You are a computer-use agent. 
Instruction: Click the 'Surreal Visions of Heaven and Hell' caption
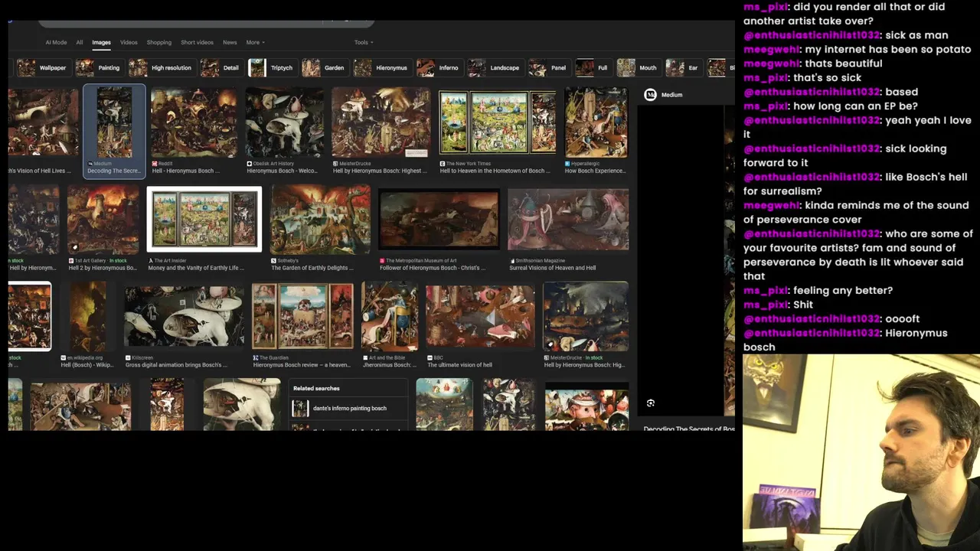click(553, 268)
